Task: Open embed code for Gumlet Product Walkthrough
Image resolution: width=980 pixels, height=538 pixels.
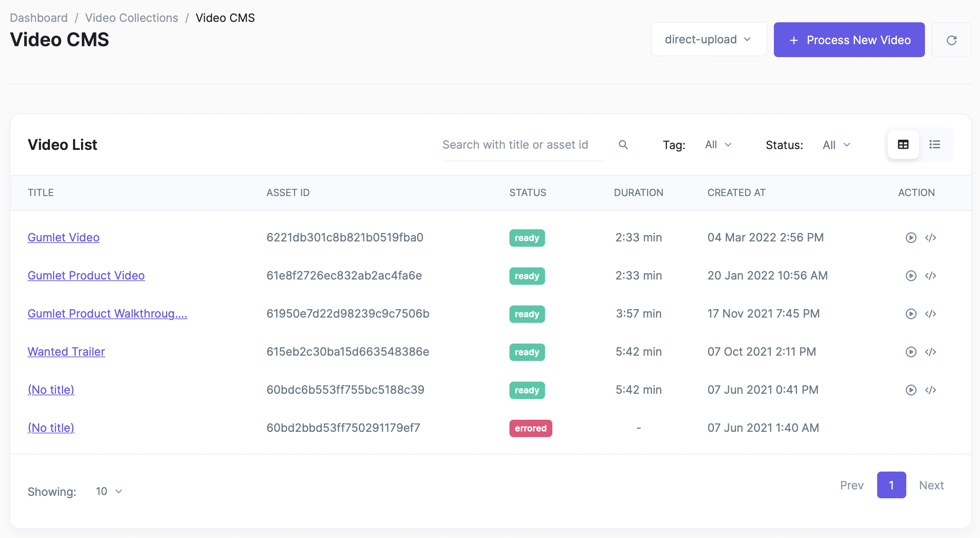Action: (931, 314)
